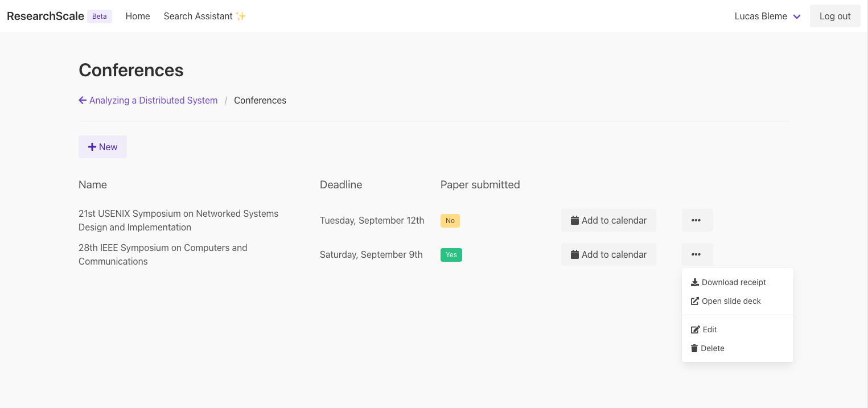Viewport: 868px width, 408px height.
Task: Click the pencil edit icon in dropdown menu
Action: coord(695,329)
